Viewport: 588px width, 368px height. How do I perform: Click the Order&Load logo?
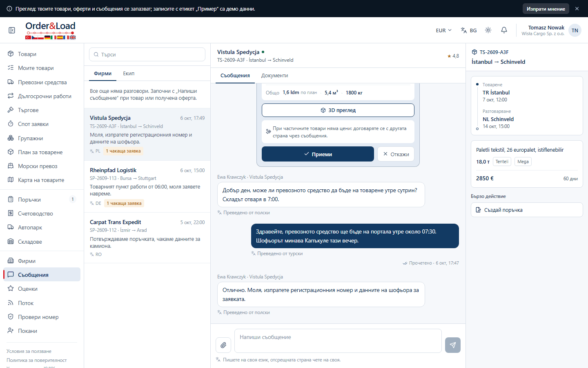50,30
